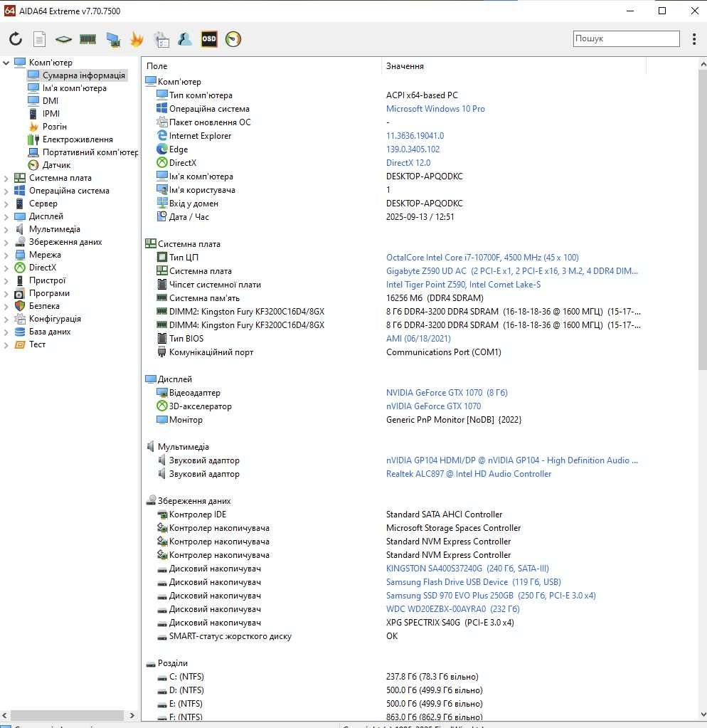Expand the Сервер tree node

[6, 204]
